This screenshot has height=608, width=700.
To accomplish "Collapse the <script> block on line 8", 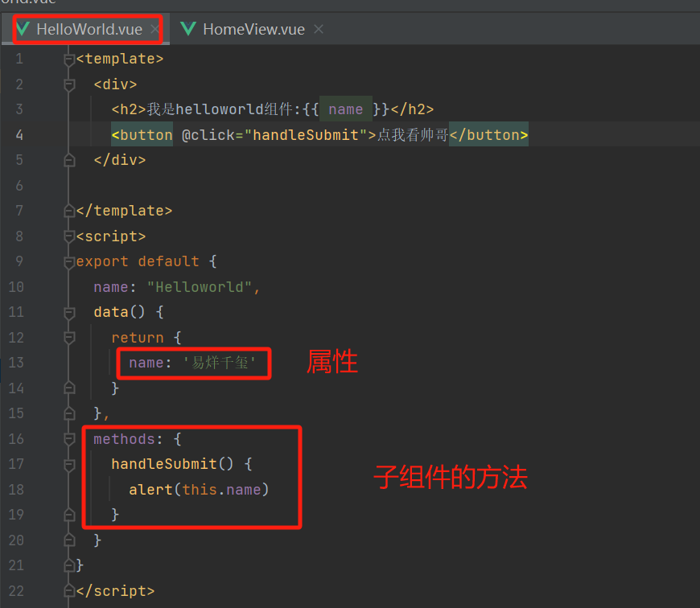I will pos(69,236).
